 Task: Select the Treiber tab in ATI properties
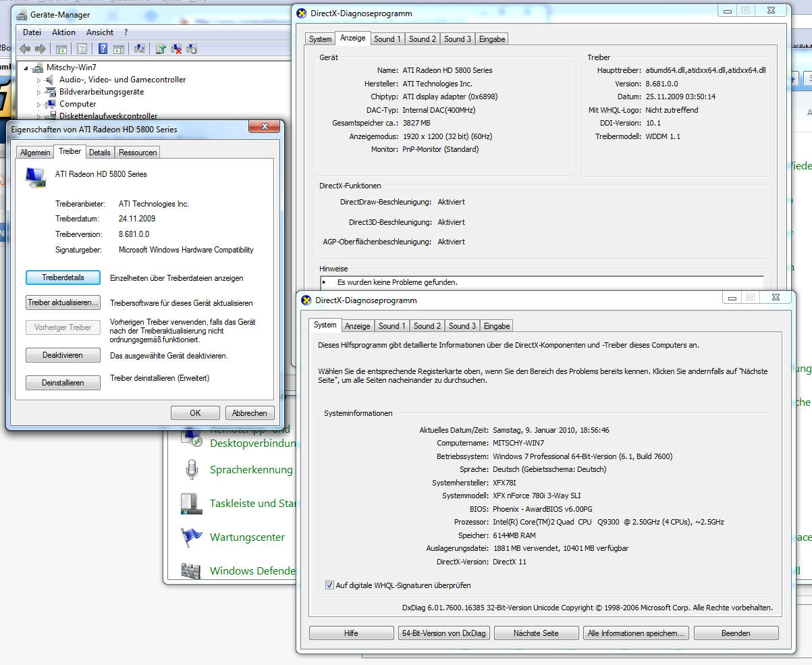click(x=70, y=152)
